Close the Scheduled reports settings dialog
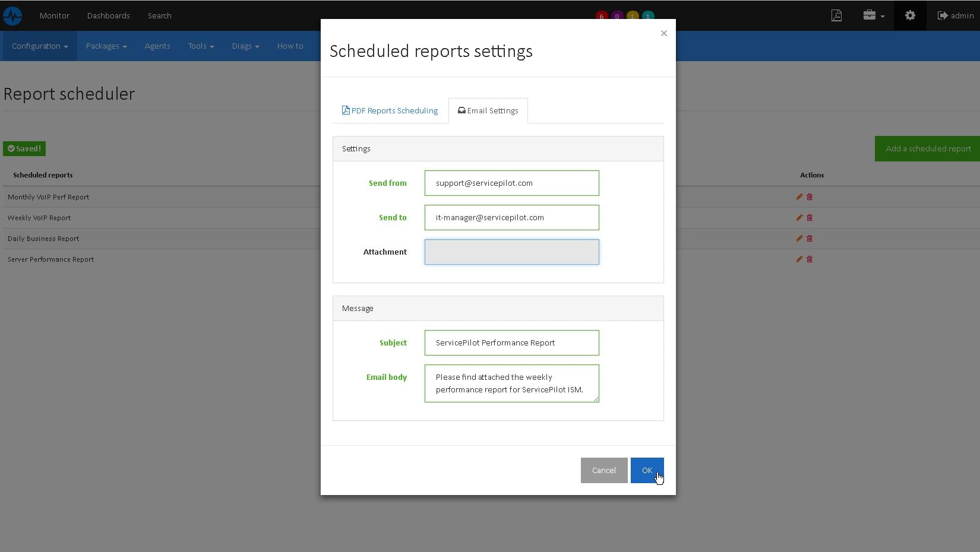Screen dimensions: 980x552 click(x=664, y=33)
